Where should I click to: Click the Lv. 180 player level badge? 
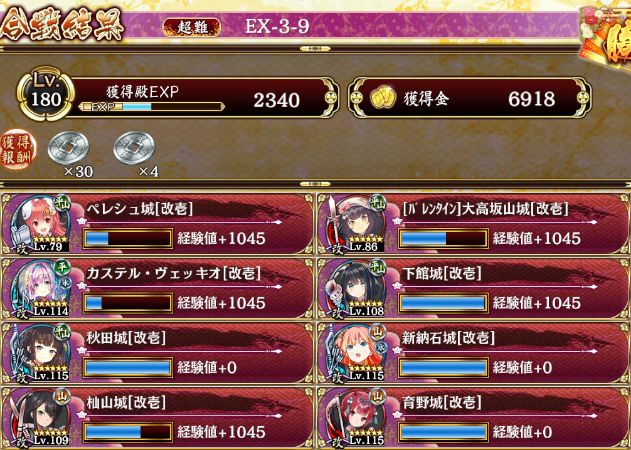point(45,94)
